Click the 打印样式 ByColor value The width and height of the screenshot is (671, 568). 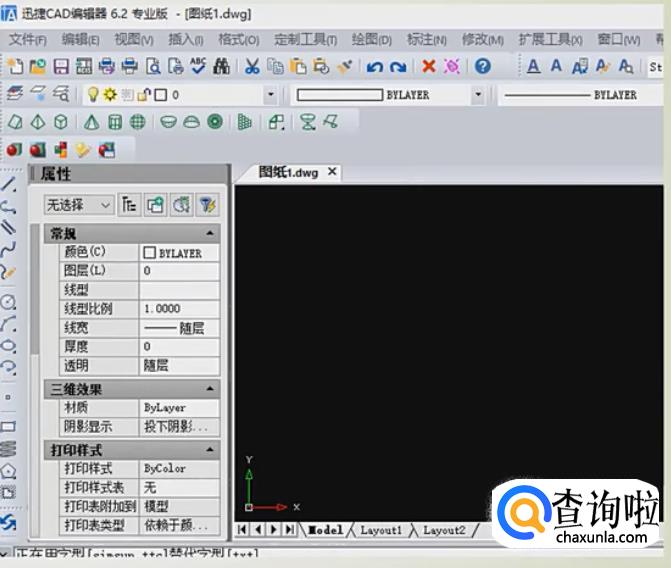point(179,468)
